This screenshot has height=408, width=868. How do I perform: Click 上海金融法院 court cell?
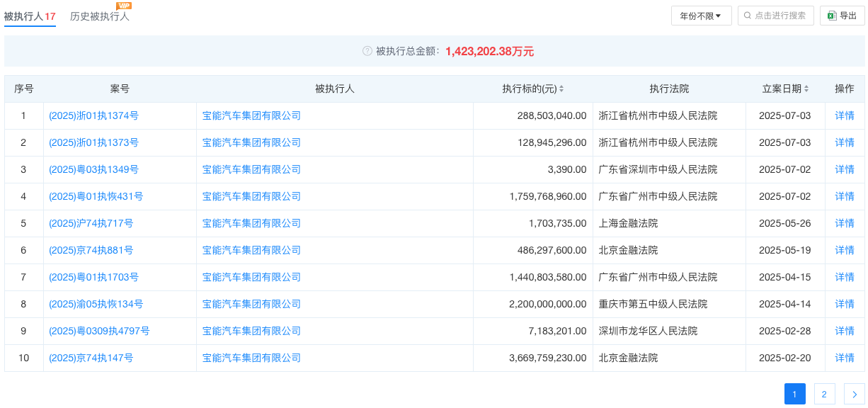[628, 223]
